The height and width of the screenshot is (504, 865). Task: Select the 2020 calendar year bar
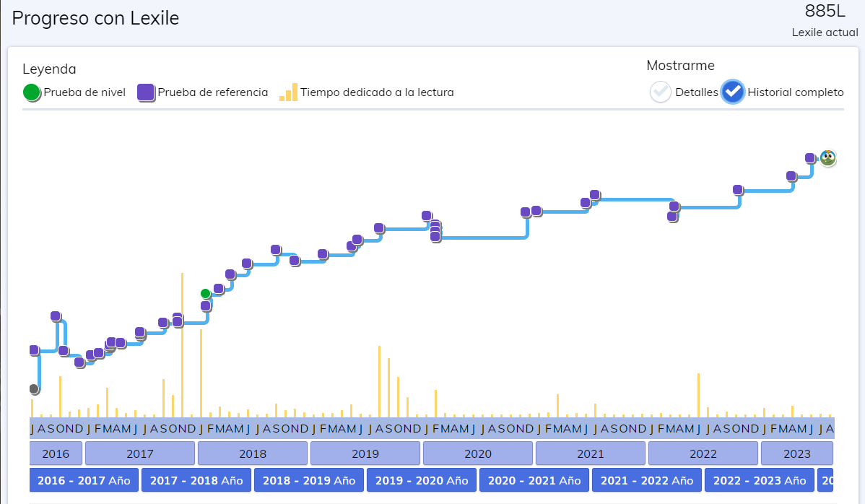coord(478,453)
